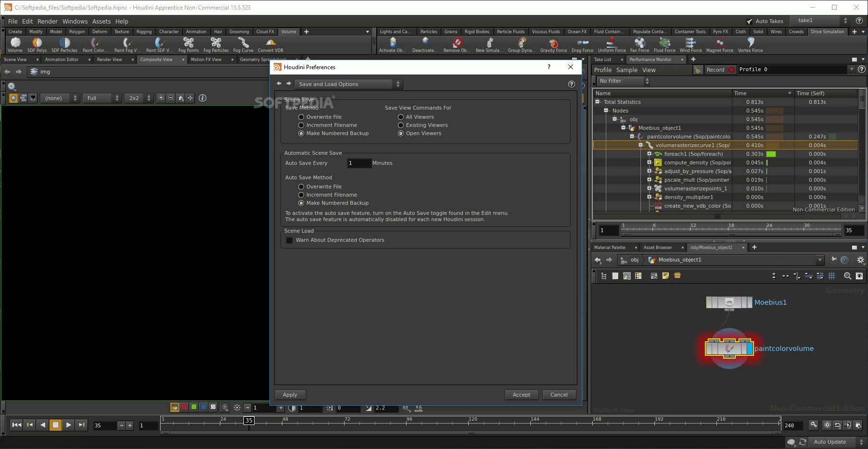Click the Preferences help icon
868x449 pixels.
point(572,84)
